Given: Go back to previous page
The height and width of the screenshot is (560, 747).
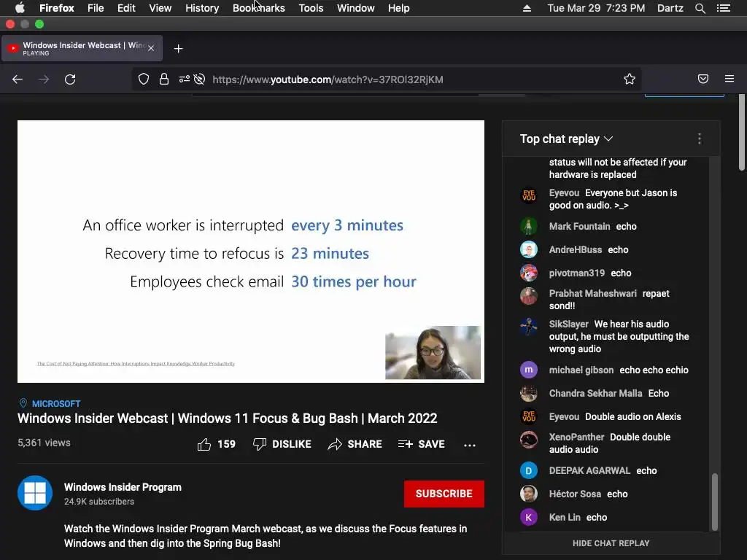Looking at the screenshot, I should (18, 79).
